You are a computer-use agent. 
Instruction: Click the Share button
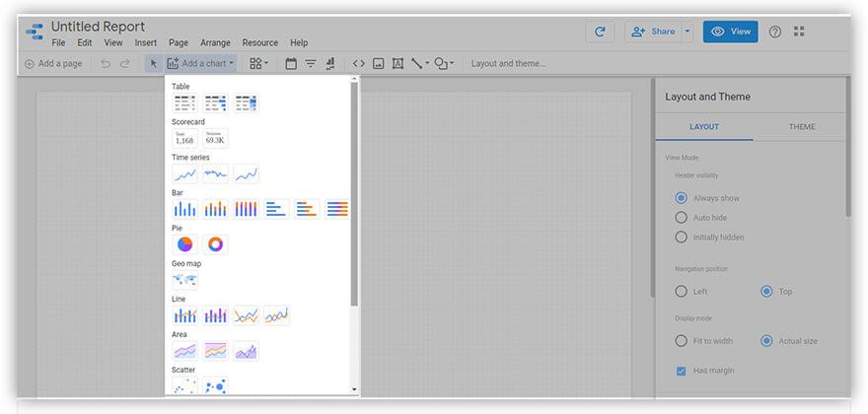point(653,32)
